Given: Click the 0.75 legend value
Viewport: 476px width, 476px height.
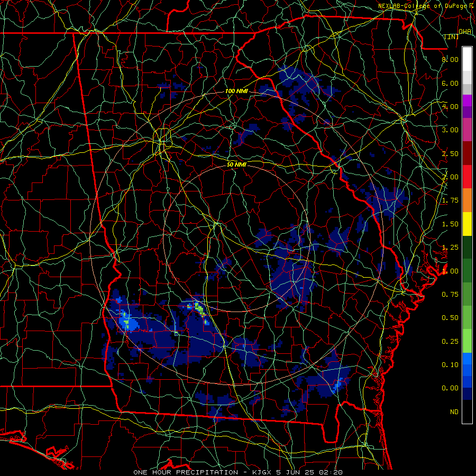Looking at the screenshot, I should 450,295.
